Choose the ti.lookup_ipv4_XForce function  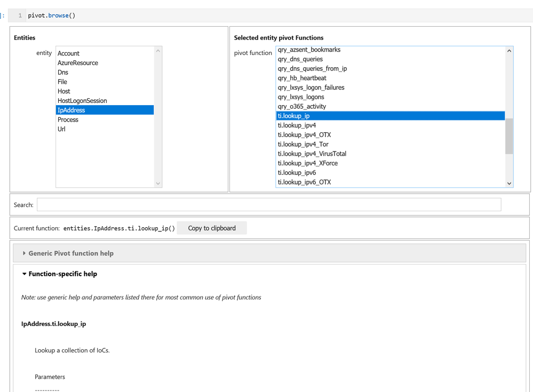[x=390, y=163]
